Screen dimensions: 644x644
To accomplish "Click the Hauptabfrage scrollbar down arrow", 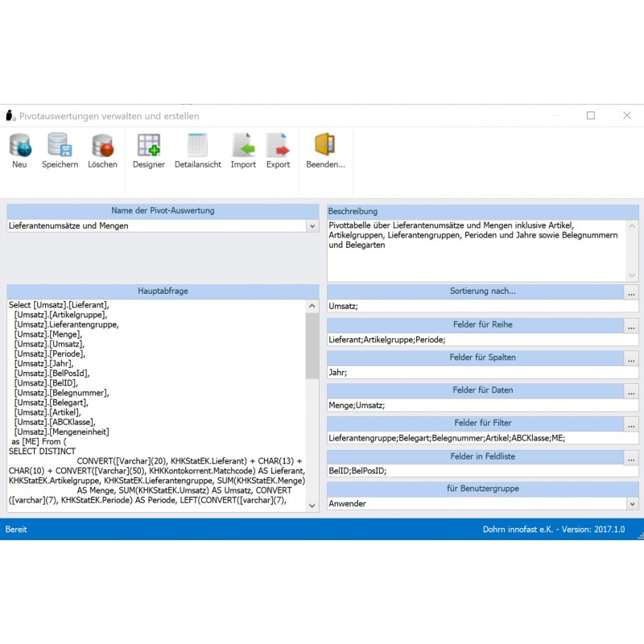I will pos(312,506).
